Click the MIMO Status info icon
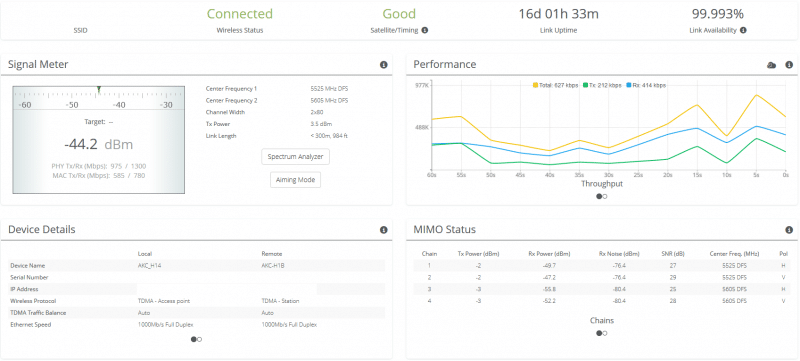This screenshot has height=361, width=800. point(789,230)
